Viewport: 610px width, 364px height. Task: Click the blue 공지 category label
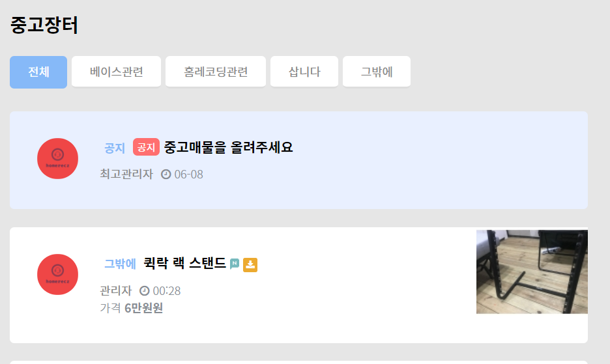[x=115, y=148]
